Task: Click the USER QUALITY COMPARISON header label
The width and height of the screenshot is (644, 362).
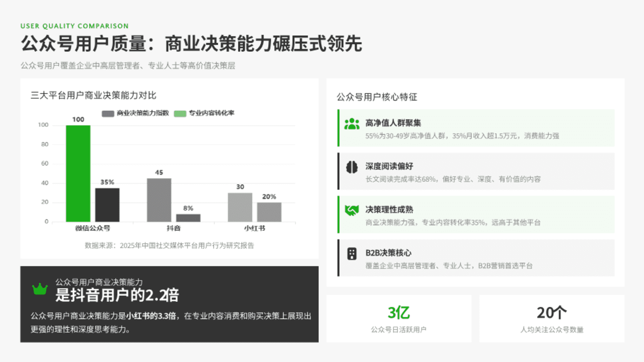Action: pos(74,26)
